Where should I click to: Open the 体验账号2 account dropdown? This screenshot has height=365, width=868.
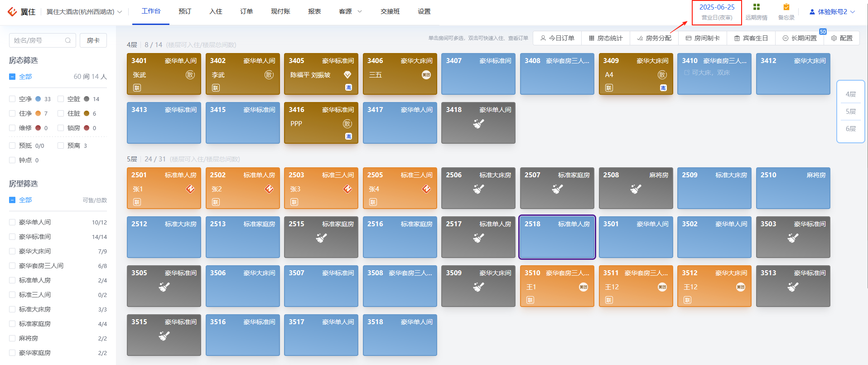[832, 12]
